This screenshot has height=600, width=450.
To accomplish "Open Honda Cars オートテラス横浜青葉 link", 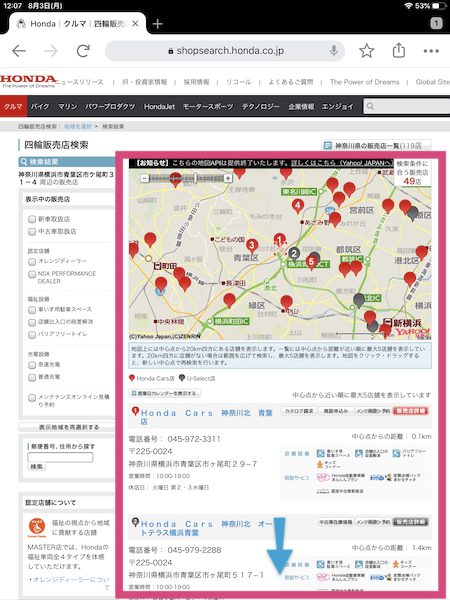I will tap(207, 528).
